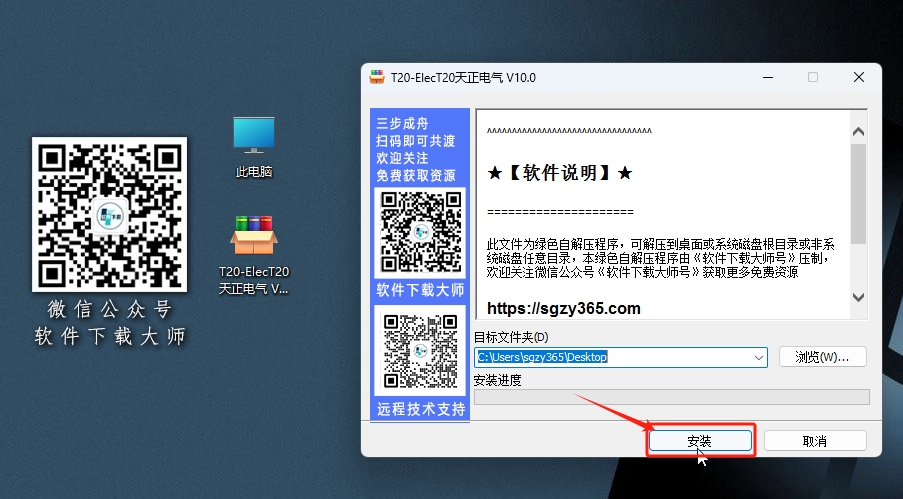This screenshot has height=499, width=903.
Task: Click the 安装进度 progress bar
Action: point(671,396)
